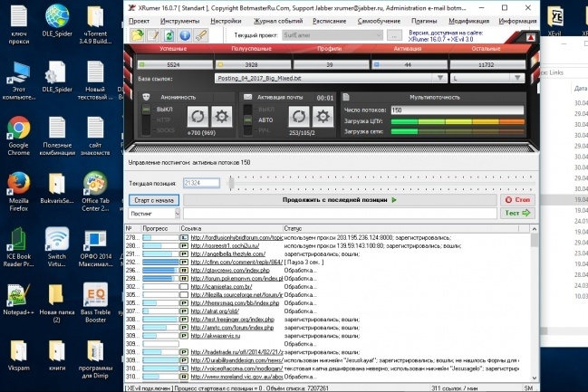The height and width of the screenshot is (392, 588).
Task: Open the Расписание menu
Action: 329,21
